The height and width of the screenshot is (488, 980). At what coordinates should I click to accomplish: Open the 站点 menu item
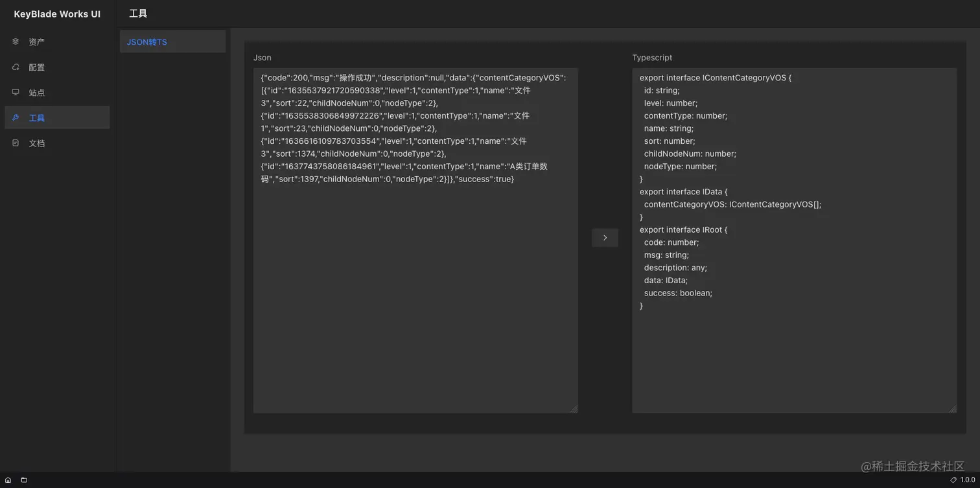tap(37, 93)
